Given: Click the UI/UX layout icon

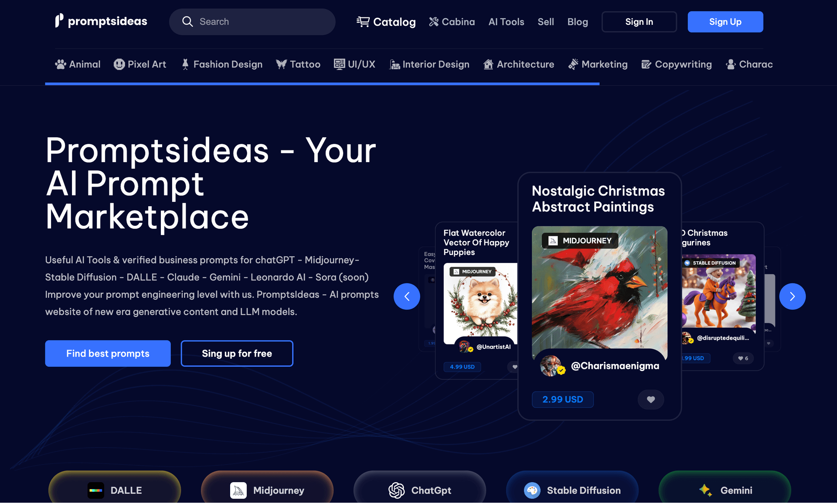Looking at the screenshot, I should (x=339, y=64).
